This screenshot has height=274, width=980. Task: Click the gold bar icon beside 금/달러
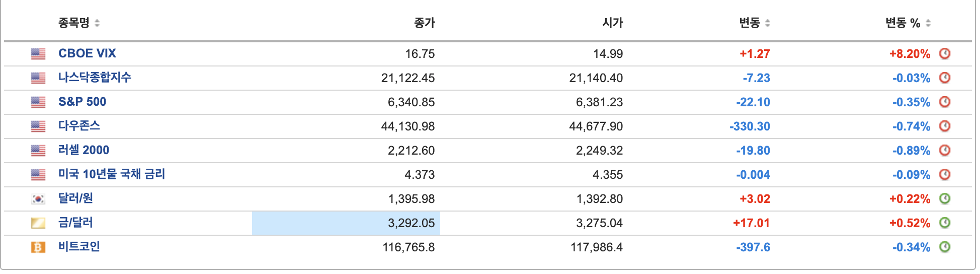point(38,223)
